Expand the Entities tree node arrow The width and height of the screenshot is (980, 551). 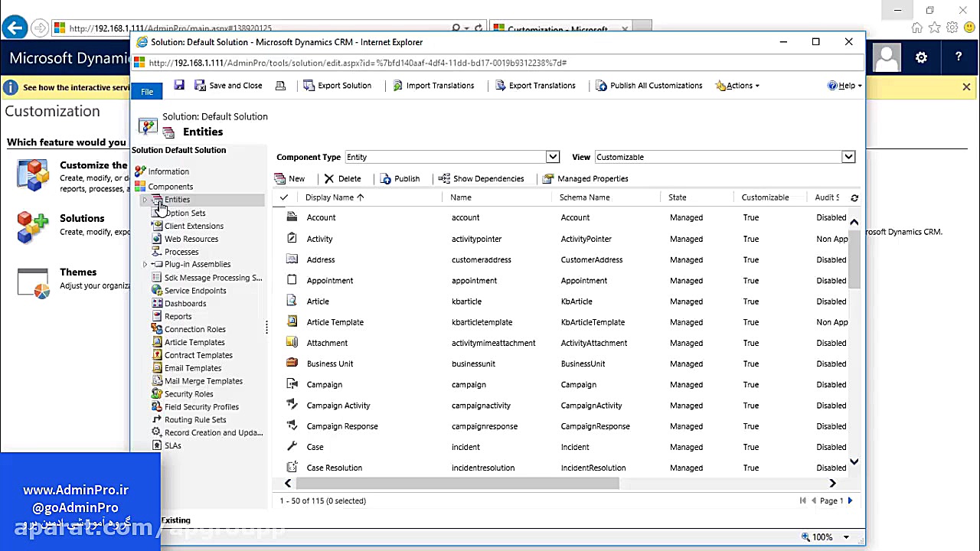pos(145,200)
